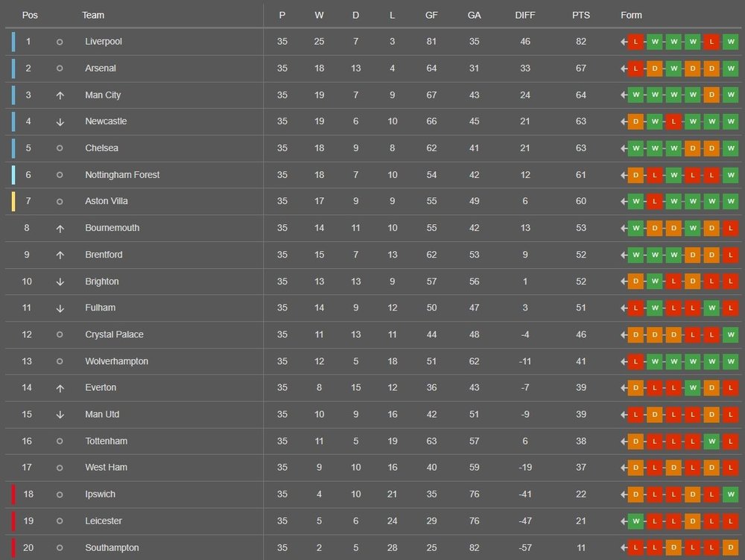Click the red relegation marker beside Ipswich
Screen dimensions: 745x560
13,494
